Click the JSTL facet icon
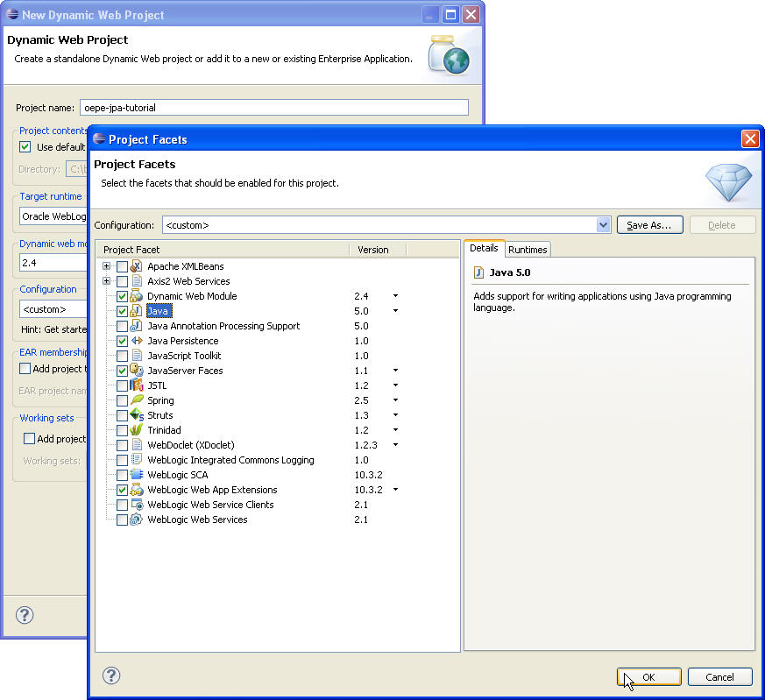 click(137, 385)
